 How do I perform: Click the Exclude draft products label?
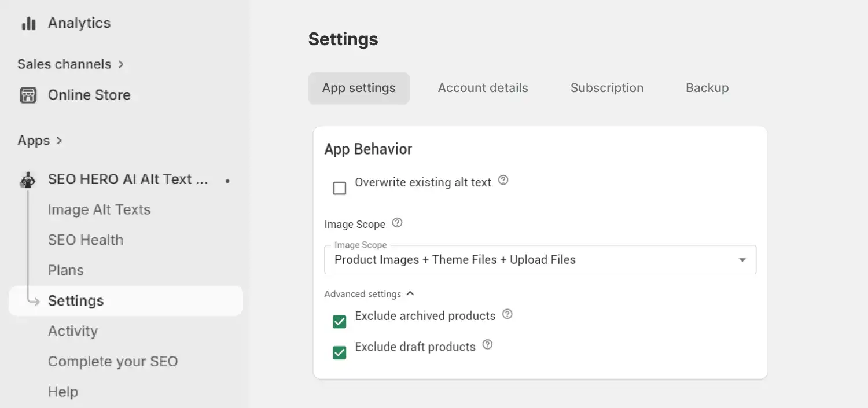coord(415,347)
